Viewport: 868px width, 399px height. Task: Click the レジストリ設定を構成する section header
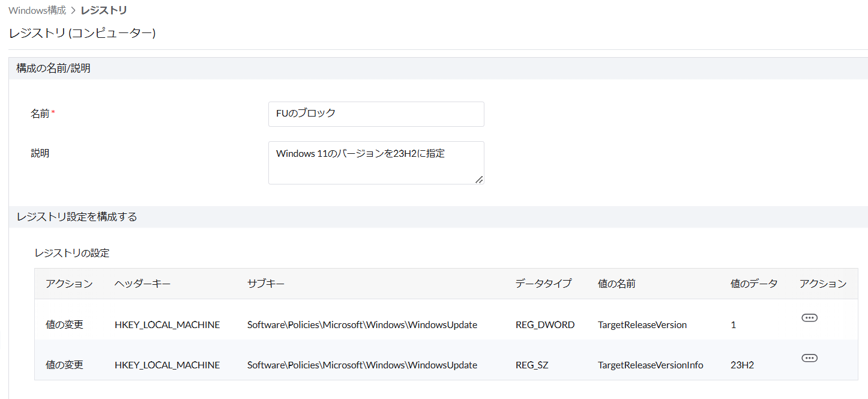click(x=77, y=217)
